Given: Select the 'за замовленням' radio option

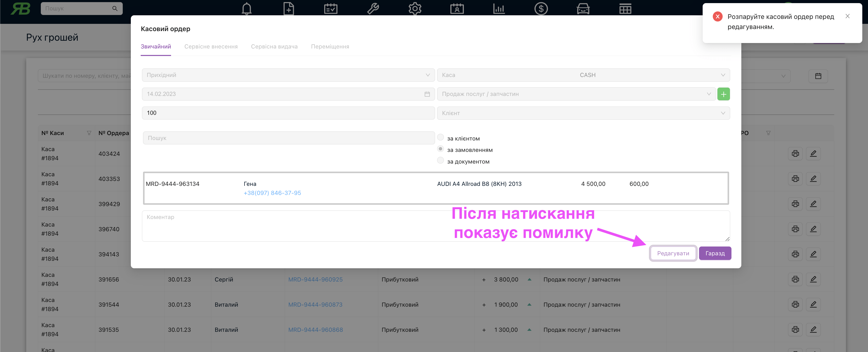Looking at the screenshot, I should [440, 149].
